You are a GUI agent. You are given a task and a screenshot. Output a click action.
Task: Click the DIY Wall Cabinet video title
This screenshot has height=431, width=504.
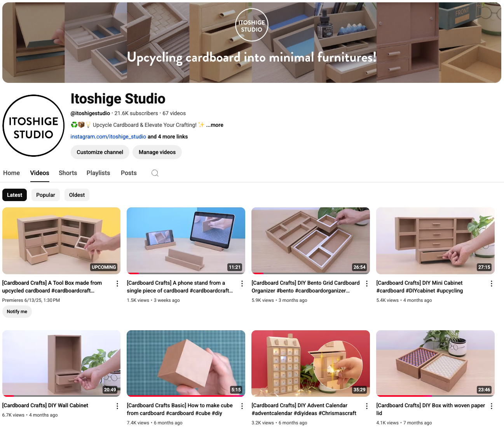pyautogui.click(x=45, y=405)
